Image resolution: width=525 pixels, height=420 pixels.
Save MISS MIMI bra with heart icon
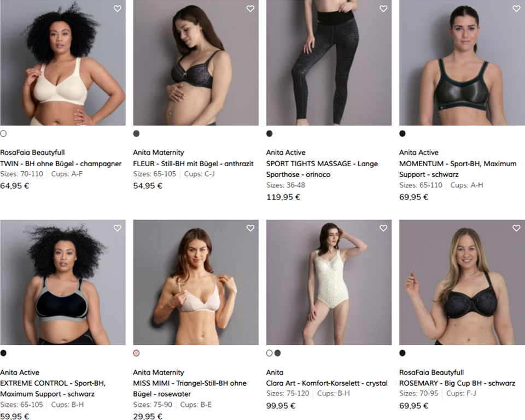tap(250, 228)
